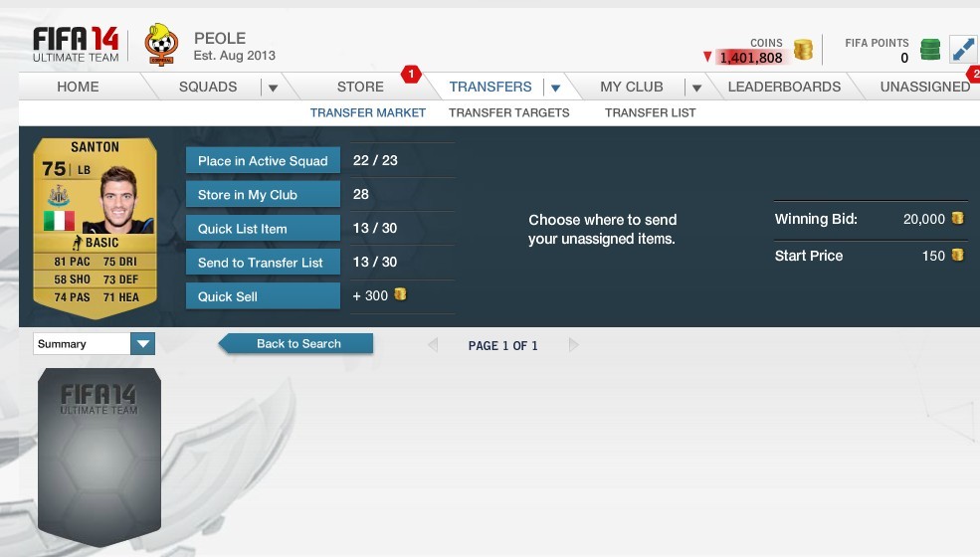Click the green FIFA Points icon
Image resolution: width=980 pixels, height=557 pixels.
930,50
